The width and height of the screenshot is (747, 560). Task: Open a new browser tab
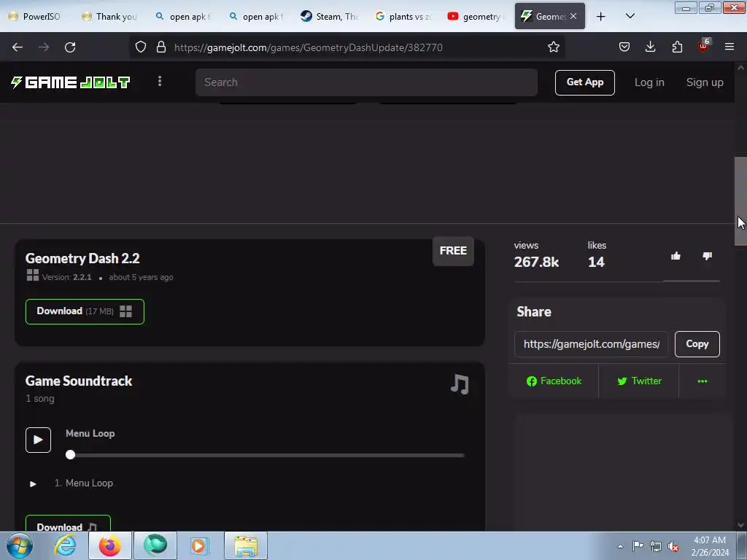(x=601, y=17)
